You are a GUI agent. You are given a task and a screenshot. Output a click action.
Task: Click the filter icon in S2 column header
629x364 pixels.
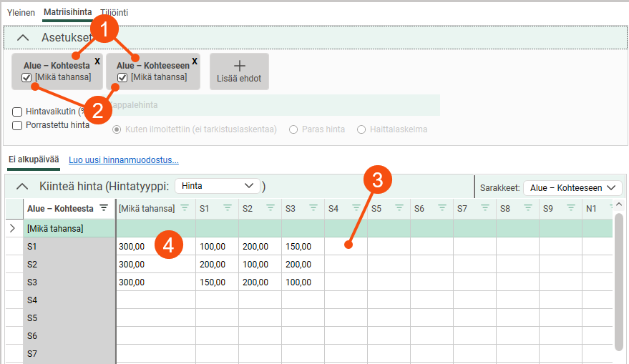(270, 208)
